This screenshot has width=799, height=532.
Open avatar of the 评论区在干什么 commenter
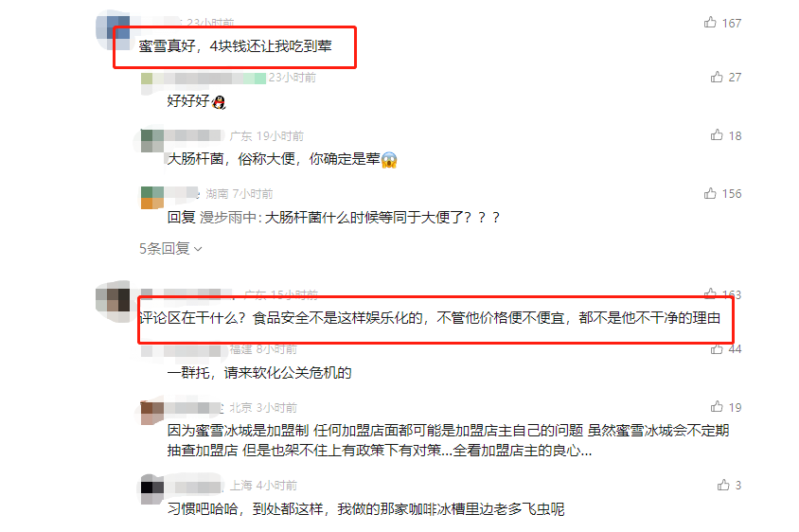113,300
